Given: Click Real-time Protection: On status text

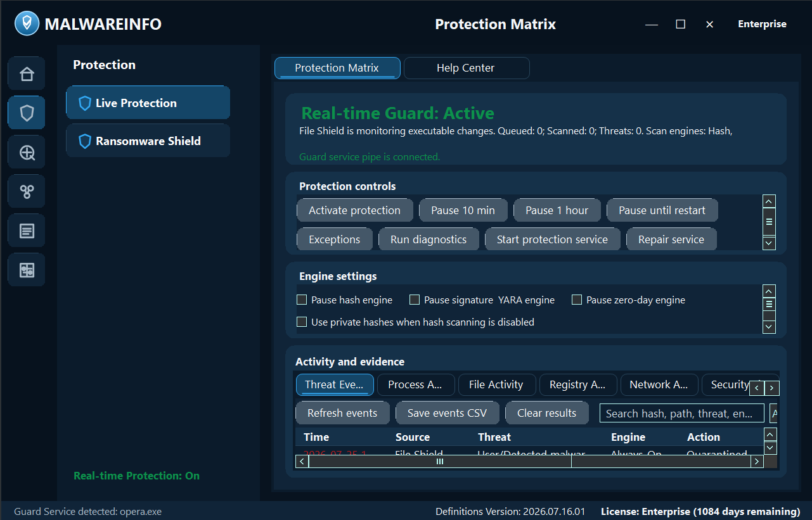Looking at the screenshot, I should click(x=136, y=476).
